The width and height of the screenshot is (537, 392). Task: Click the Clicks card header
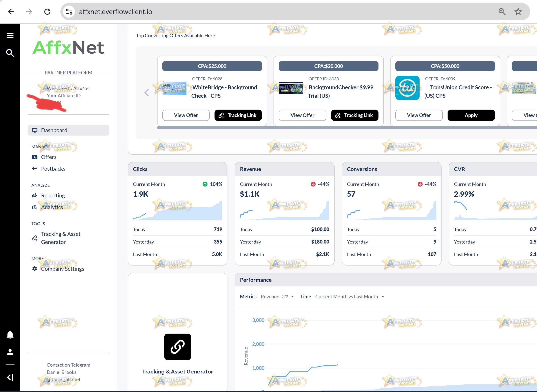177,169
